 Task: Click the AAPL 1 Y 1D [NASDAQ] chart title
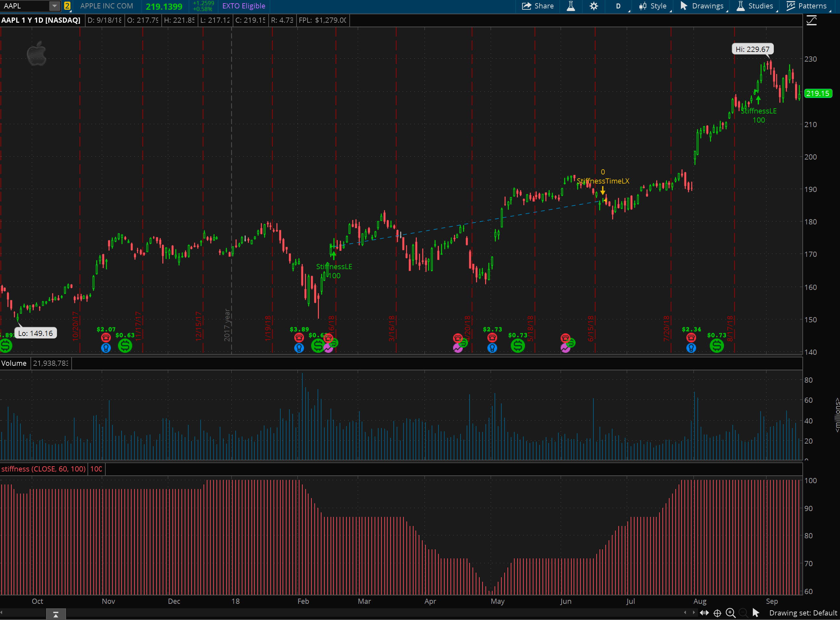click(41, 20)
